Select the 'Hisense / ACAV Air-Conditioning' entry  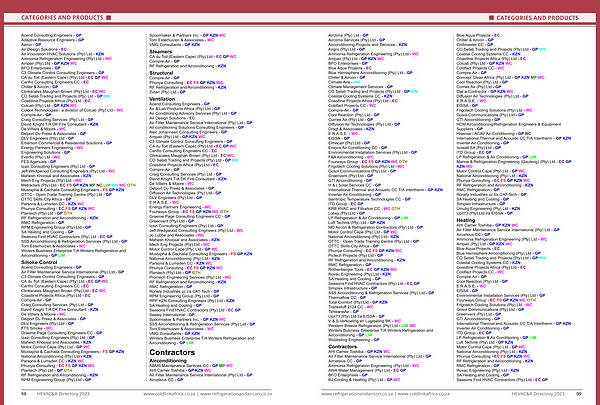[494, 134]
